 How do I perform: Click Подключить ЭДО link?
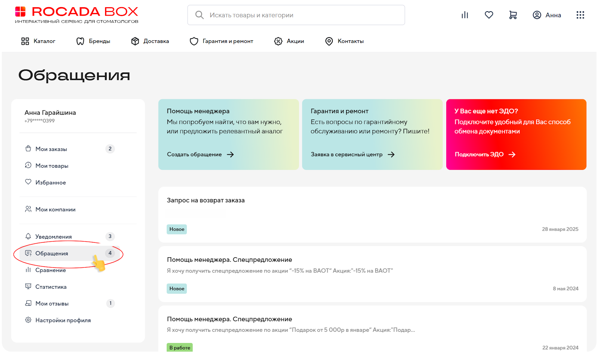tap(479, 155)
